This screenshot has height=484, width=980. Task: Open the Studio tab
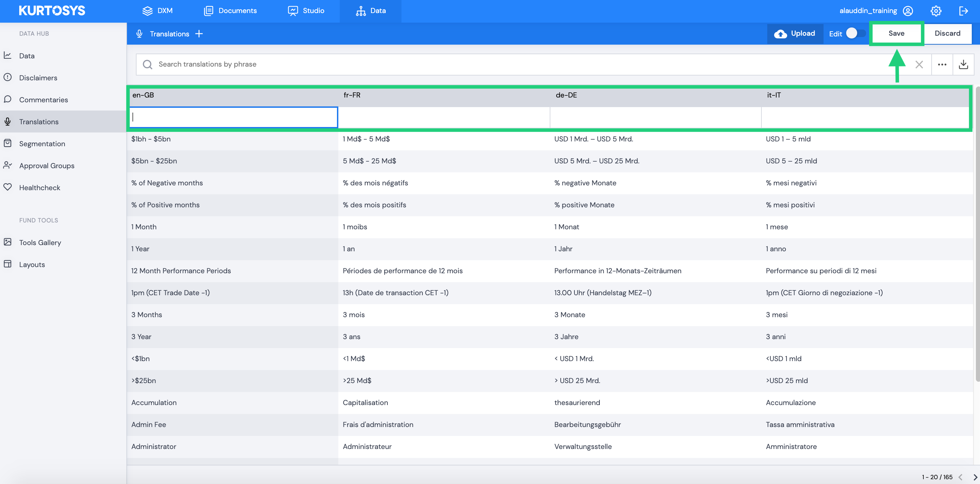(x=306, y=11)
